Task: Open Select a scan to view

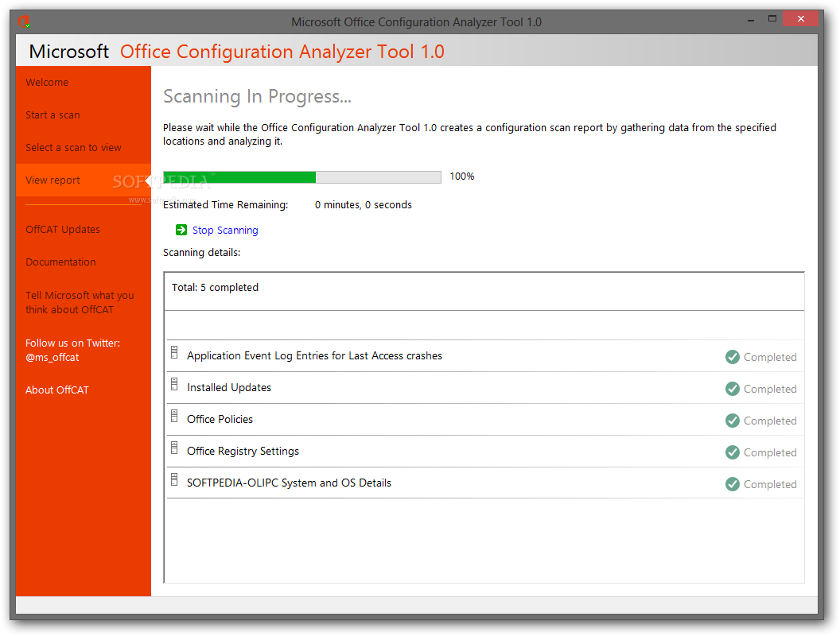Action: pyautogui.click(x=73, y=147)
